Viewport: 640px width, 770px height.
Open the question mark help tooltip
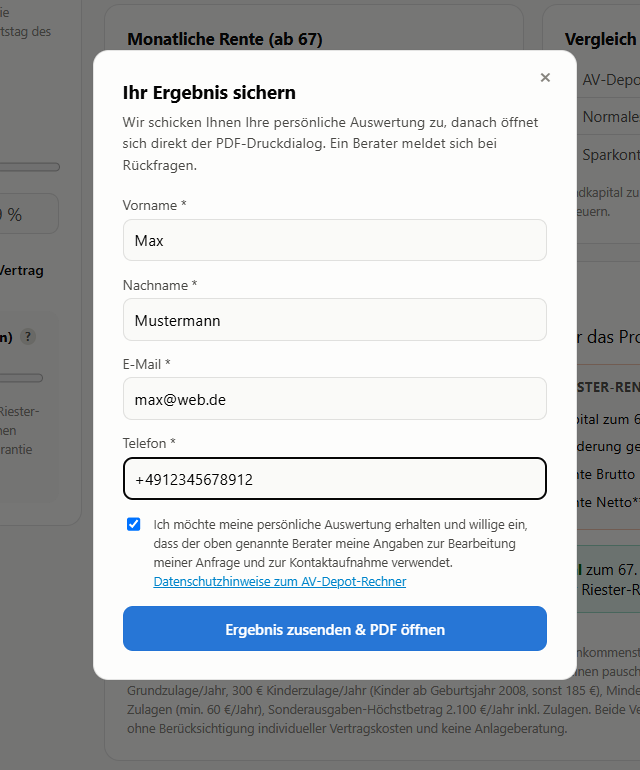click(28, 337)
